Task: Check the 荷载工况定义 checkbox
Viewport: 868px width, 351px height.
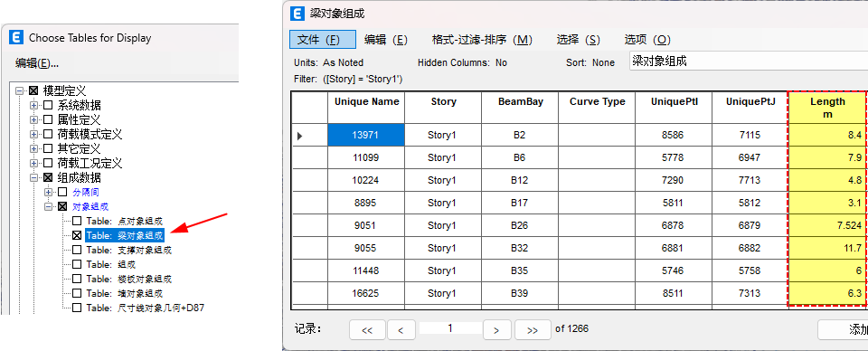Action: (49, 164)
